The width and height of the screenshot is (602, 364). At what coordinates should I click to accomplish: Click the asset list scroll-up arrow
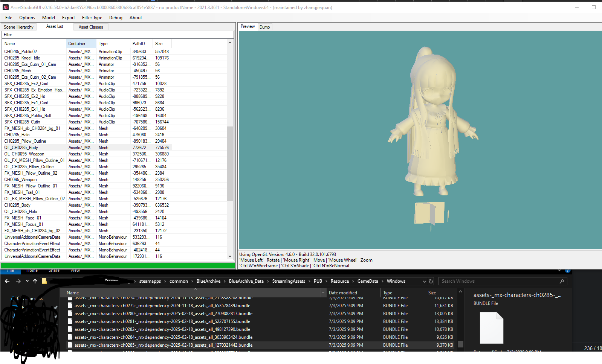230,43
